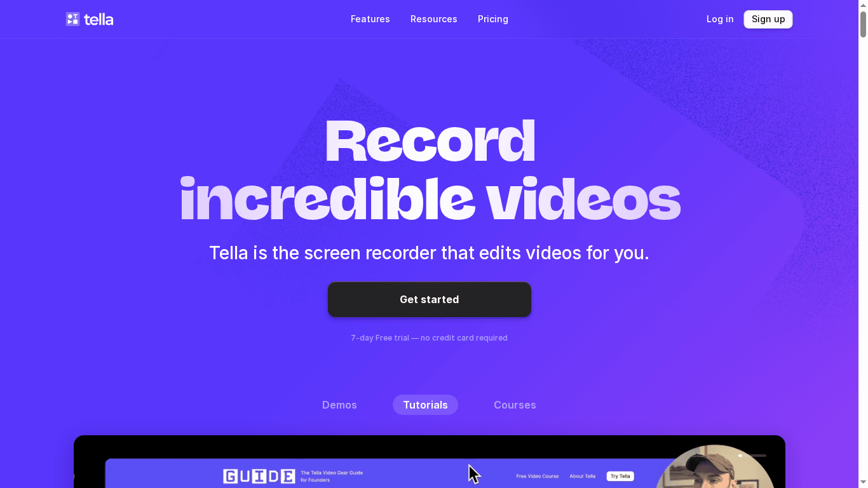868x488 pixels.
Task: Click the Free Video Course link inside the video
Action: tap(537, 476)
